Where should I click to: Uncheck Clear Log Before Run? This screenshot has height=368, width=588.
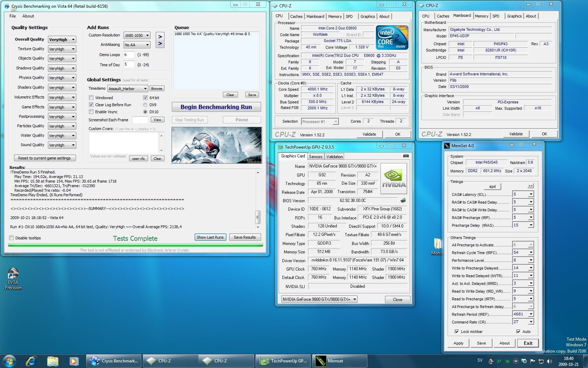pos(91,105)
